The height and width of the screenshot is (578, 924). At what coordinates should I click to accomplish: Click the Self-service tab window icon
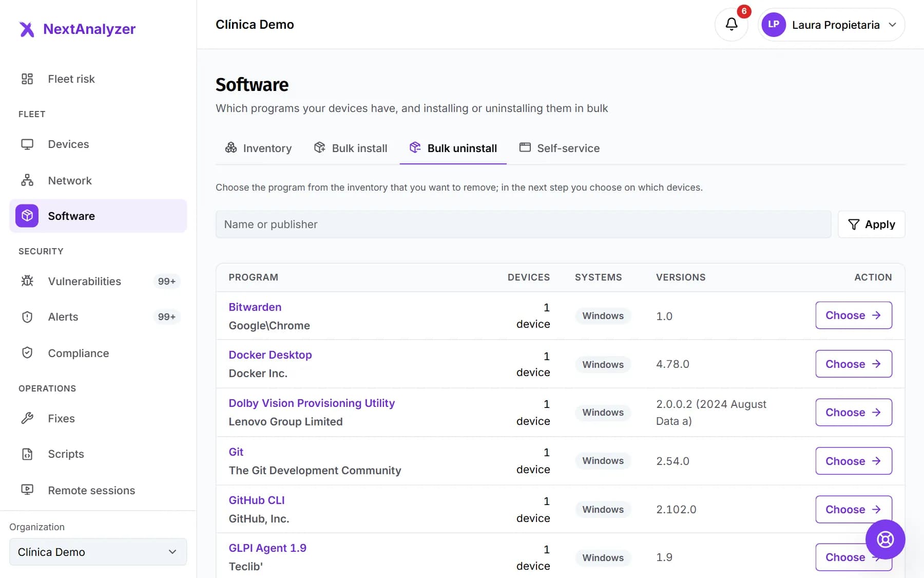[x=525, y=147]
